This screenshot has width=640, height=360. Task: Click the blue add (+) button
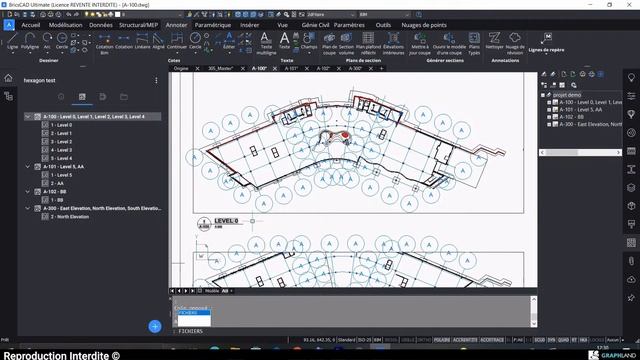coord(155,326)
